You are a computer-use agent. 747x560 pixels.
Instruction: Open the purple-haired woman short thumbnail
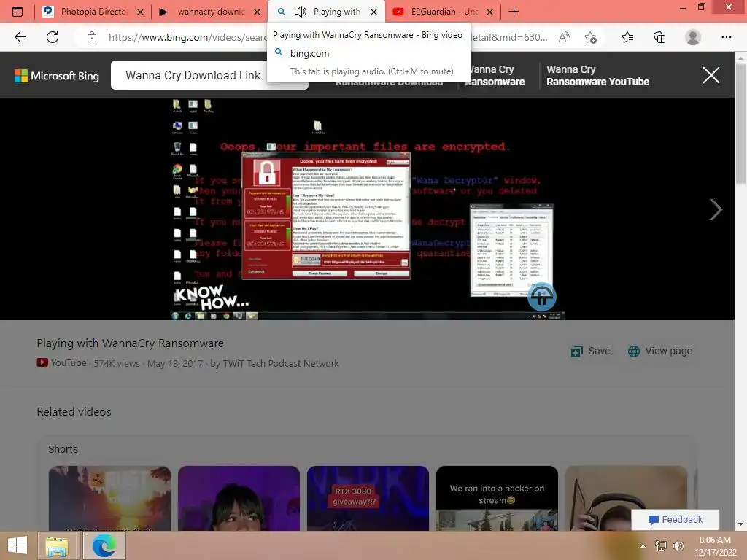click(x=239, y=498)
